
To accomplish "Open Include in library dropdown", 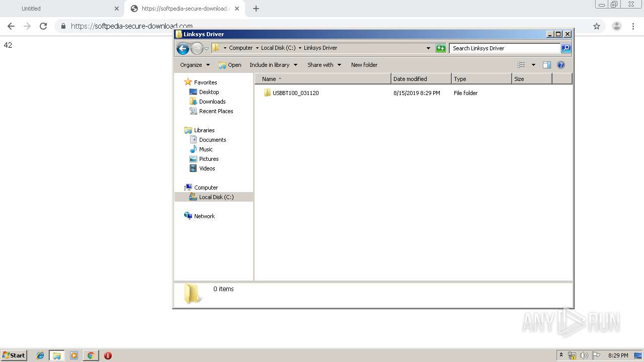I will [x=273, y=65].
